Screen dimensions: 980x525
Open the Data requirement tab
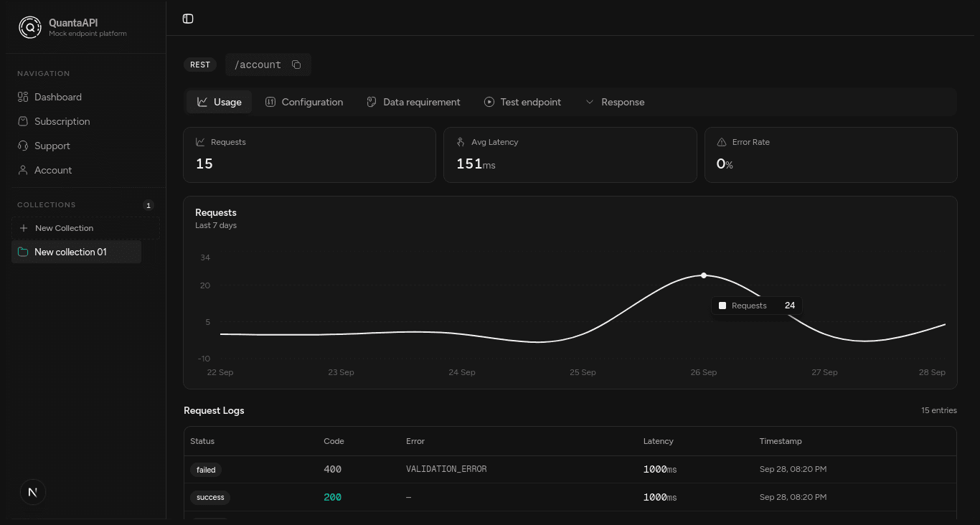point(413,102)
